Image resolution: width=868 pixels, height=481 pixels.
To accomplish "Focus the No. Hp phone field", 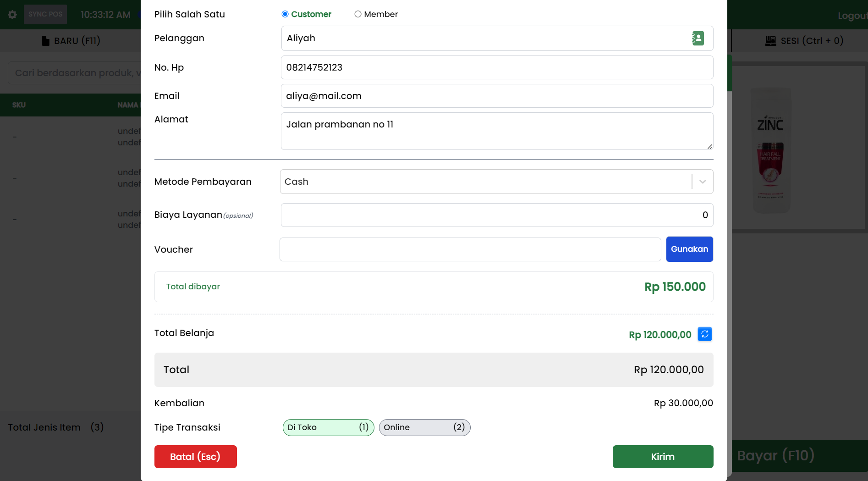I will 497,67.
